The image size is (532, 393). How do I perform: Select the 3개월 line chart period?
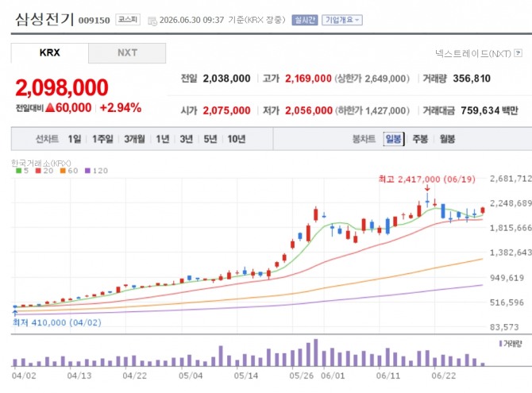[134, 139]
